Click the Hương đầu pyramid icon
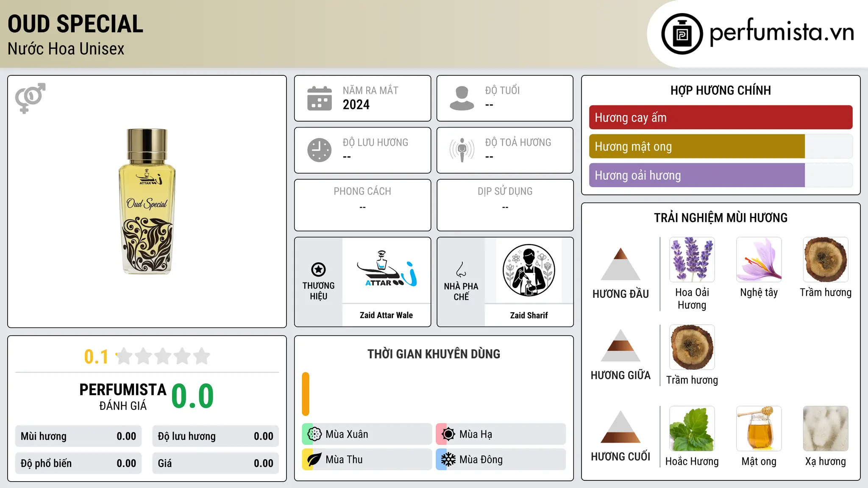 pyautogui.click(x=620, y=264)
